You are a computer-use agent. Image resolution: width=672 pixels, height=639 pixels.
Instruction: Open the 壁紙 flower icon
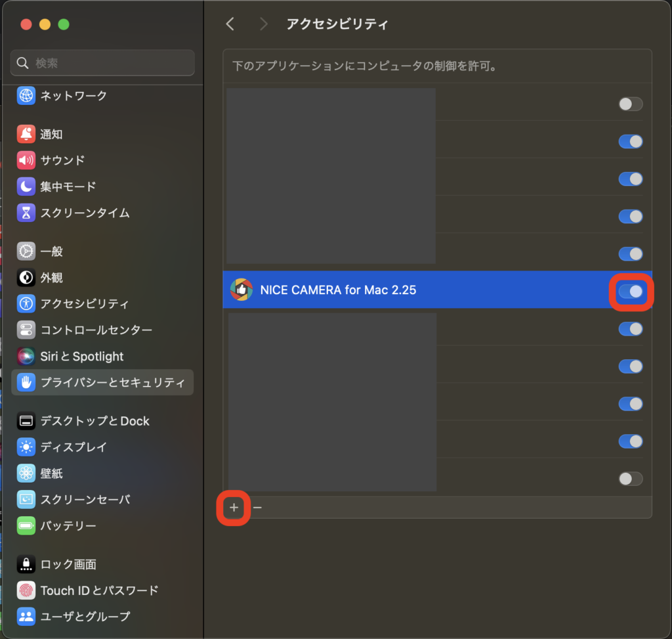(26, 474)
